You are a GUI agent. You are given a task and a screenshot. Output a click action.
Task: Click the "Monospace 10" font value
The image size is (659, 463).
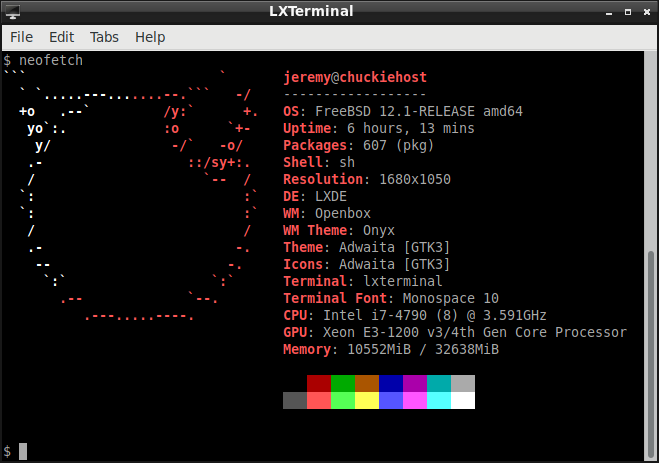[451, 298]
